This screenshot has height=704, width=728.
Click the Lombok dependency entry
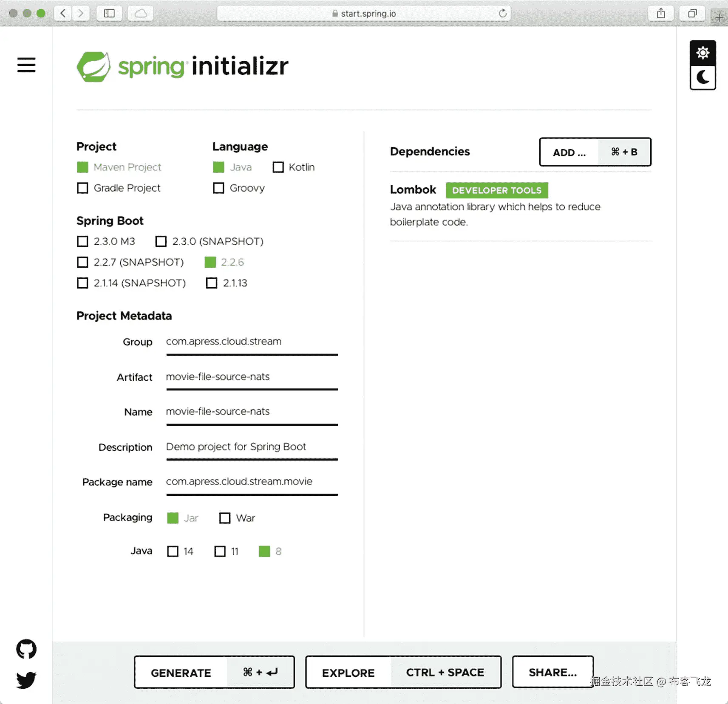pyautogui.click(x=521, y=206)
